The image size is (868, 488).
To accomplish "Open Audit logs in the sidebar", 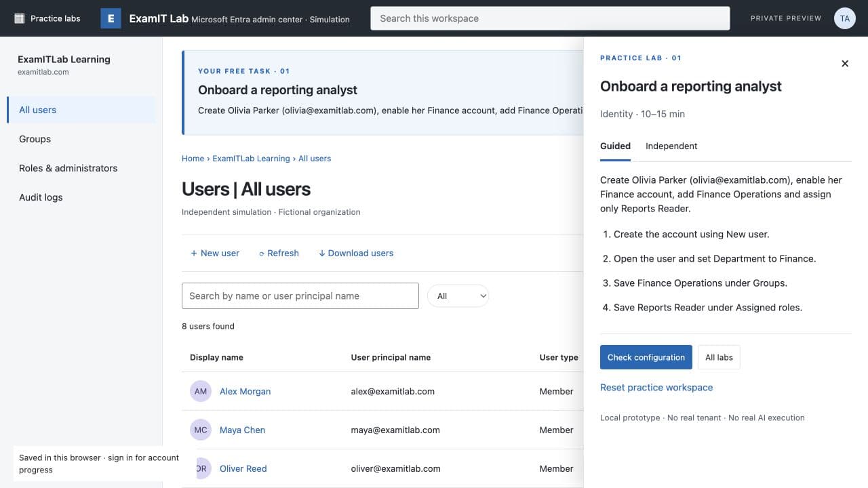I will pyautogui.click(x=81, y=197).
